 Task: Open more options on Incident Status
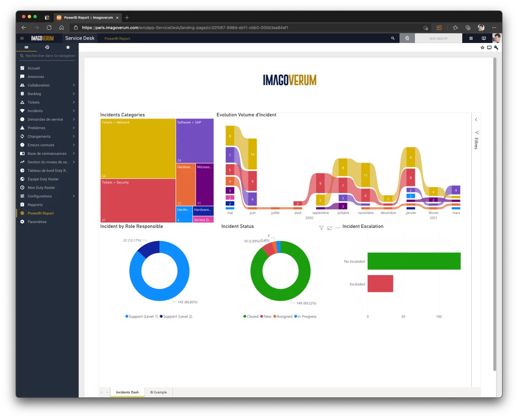[337, 228]
